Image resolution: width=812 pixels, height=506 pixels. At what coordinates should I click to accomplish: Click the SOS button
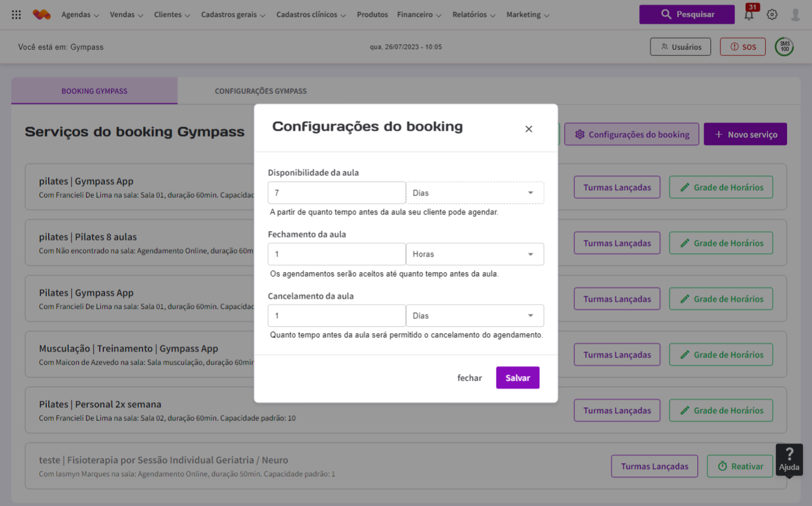pos(743,47)
